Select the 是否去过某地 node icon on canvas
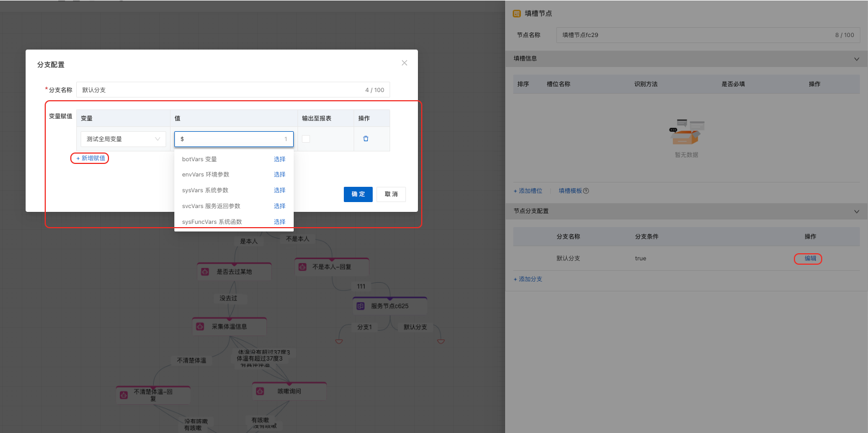The height and width of the screenshot is (433, 868). point(205,272)
